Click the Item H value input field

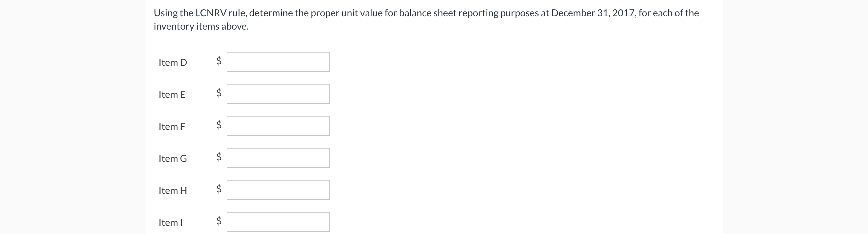[278, 189]
